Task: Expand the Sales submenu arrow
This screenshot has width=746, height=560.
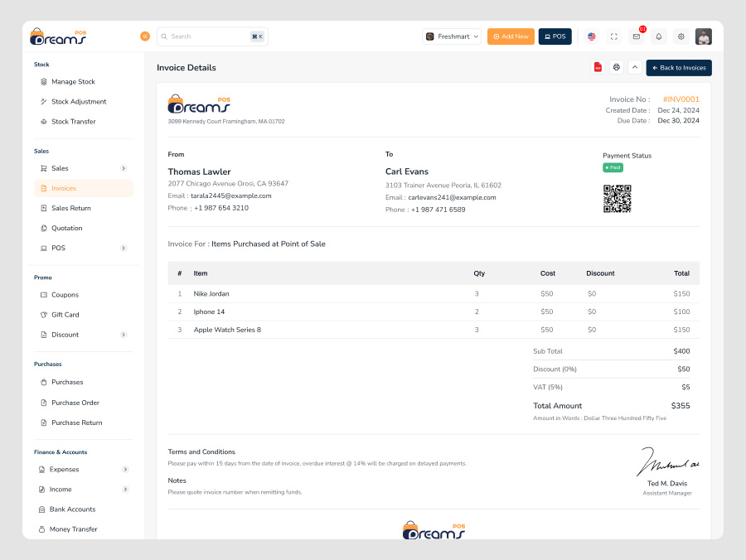Action: (124, 168)
